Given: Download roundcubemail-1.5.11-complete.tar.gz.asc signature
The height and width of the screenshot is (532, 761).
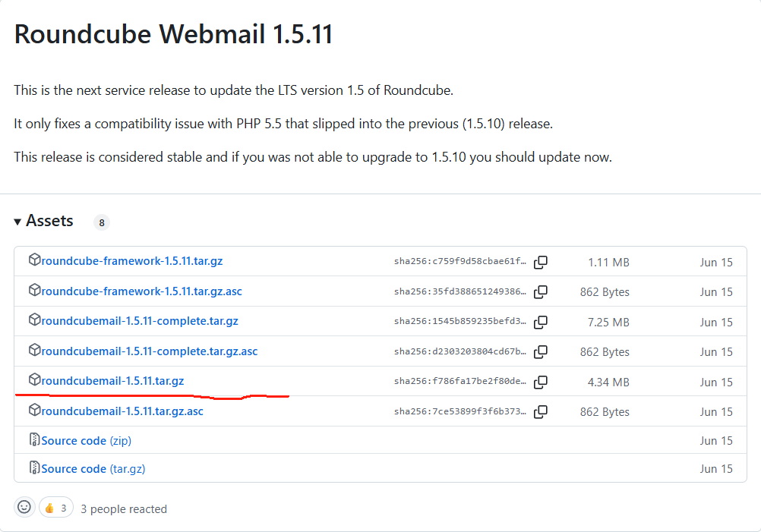Looking at the screenshot, I should point(150,351).
